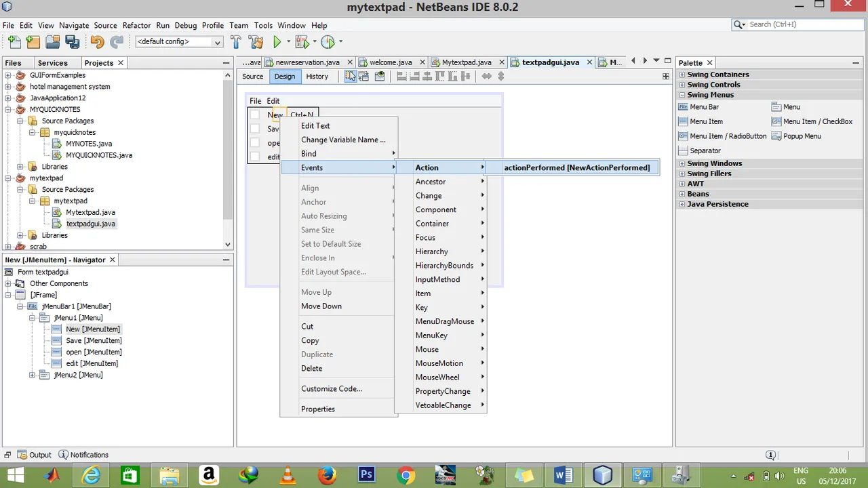
Task: Click the Google Chrome taskbar icon
Action: click(x=406, y=475)
